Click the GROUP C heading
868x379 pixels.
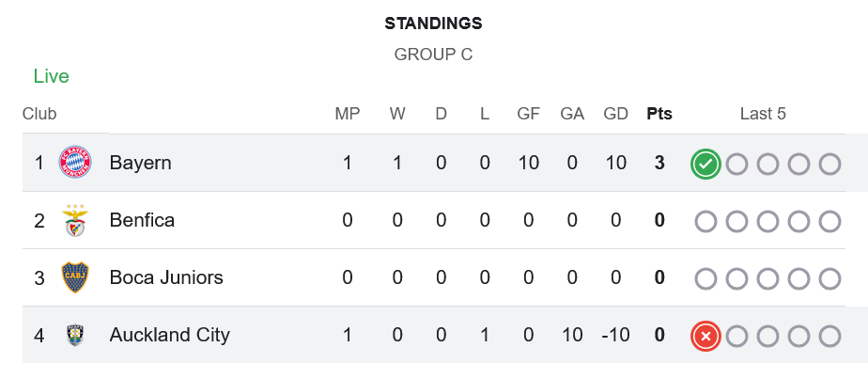(x=433, y=55)
